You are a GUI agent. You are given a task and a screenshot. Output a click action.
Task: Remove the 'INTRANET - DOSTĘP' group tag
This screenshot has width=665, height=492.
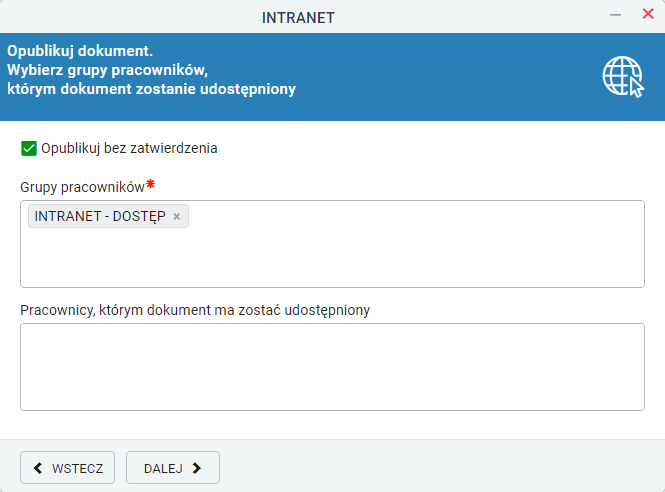coord(177,217)
